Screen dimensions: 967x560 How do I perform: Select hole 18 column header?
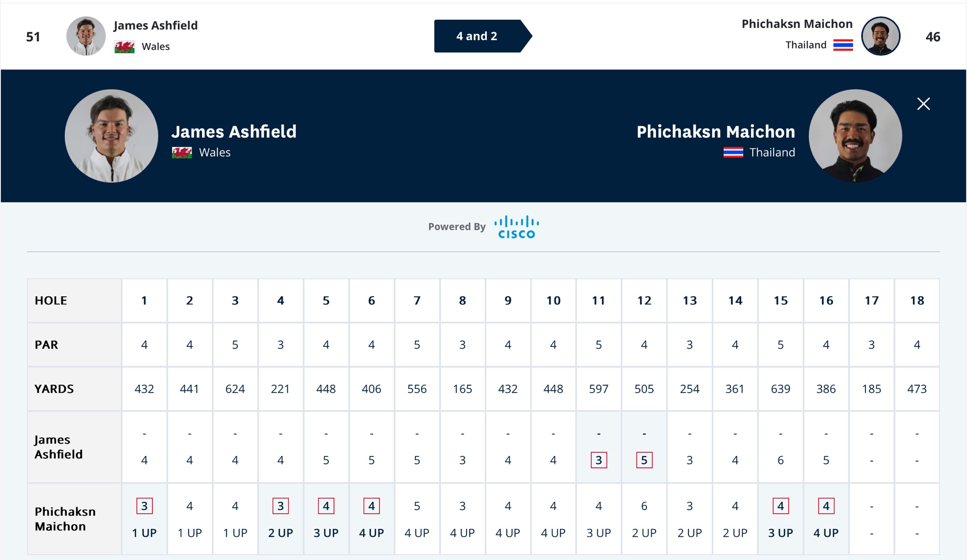click(x=917, y=301)
